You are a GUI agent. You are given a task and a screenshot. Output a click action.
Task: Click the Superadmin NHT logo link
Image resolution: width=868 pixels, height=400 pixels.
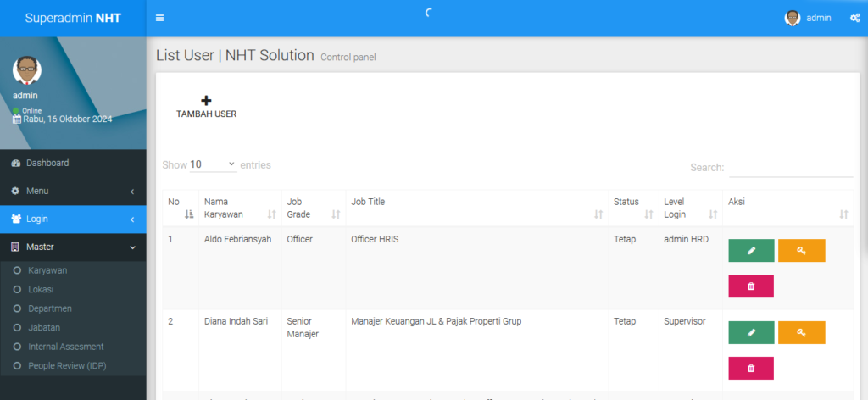click(x=73, y=18)
